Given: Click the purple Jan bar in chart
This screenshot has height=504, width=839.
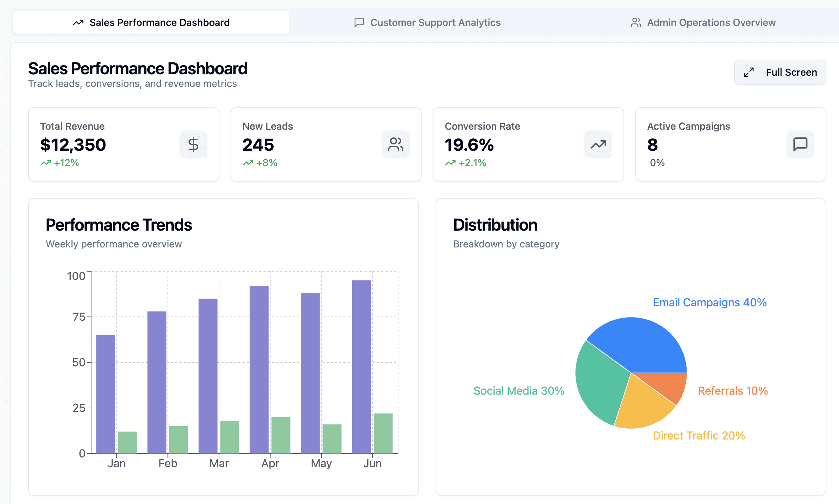Looking at the screenshot, I should 105,394.
